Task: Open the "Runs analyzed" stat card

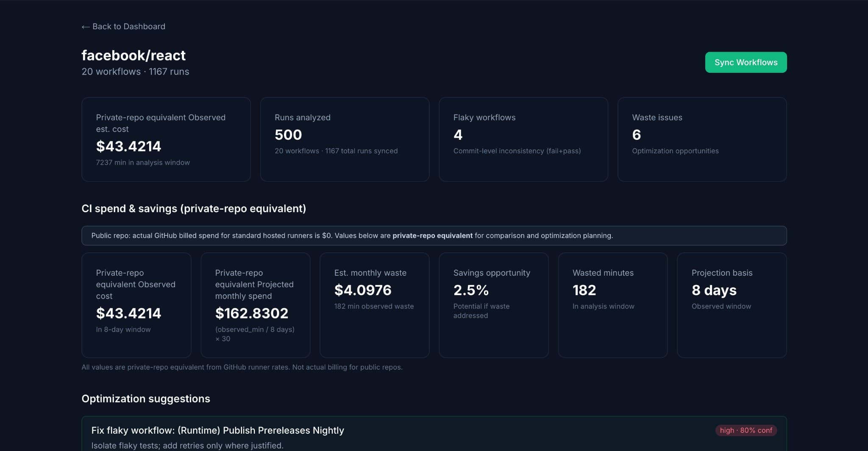Action: point(345,139)
